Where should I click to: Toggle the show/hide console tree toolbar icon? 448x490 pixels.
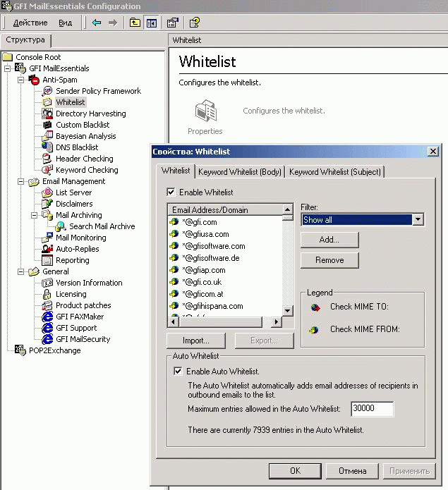point(152,23)
